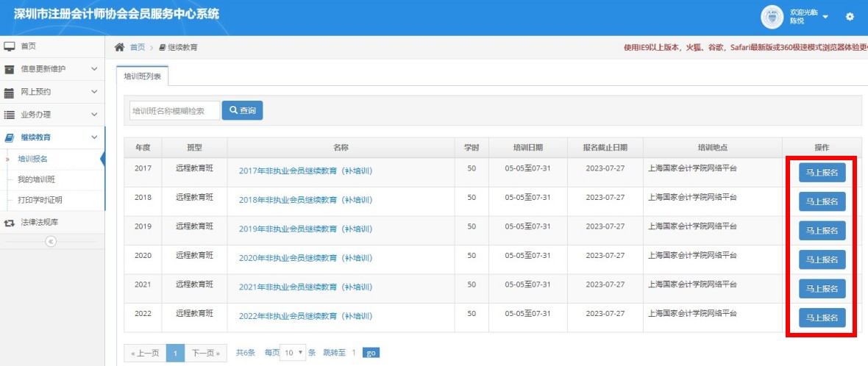
Task: Open 2017年非执业会员继续教育 link
Action: [305, 171]
